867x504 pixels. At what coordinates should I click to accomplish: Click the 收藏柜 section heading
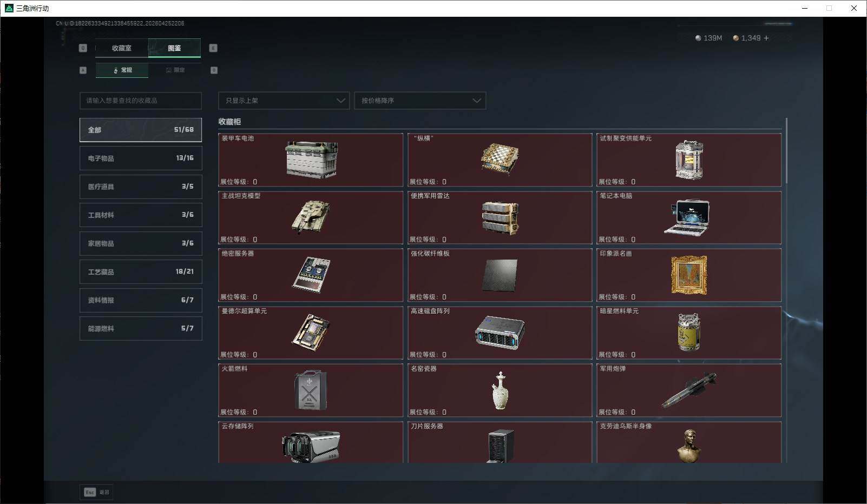pyautogui.click(x=229, y=122)
